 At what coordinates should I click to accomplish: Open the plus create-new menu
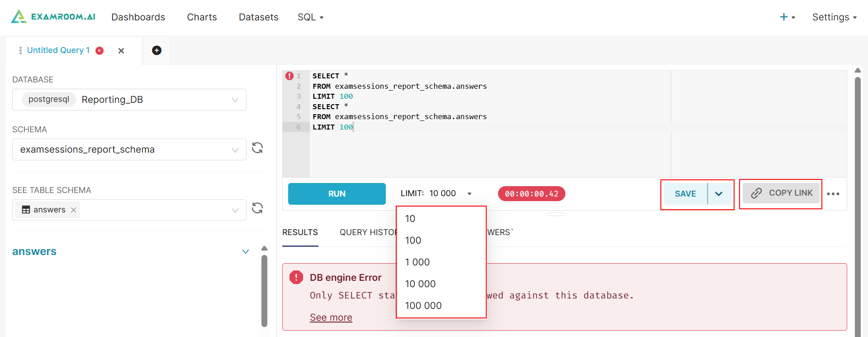pyautogui.click(x=787, y=17)
